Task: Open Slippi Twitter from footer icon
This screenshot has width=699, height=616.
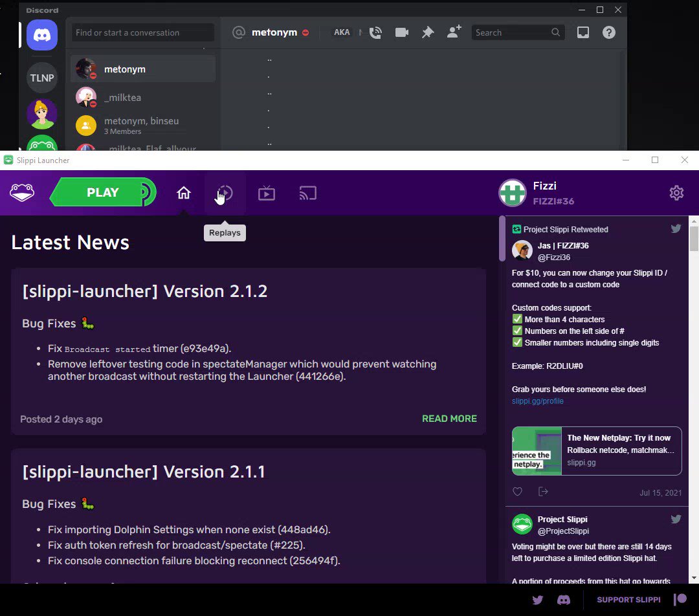Action: tap(538, 600)
